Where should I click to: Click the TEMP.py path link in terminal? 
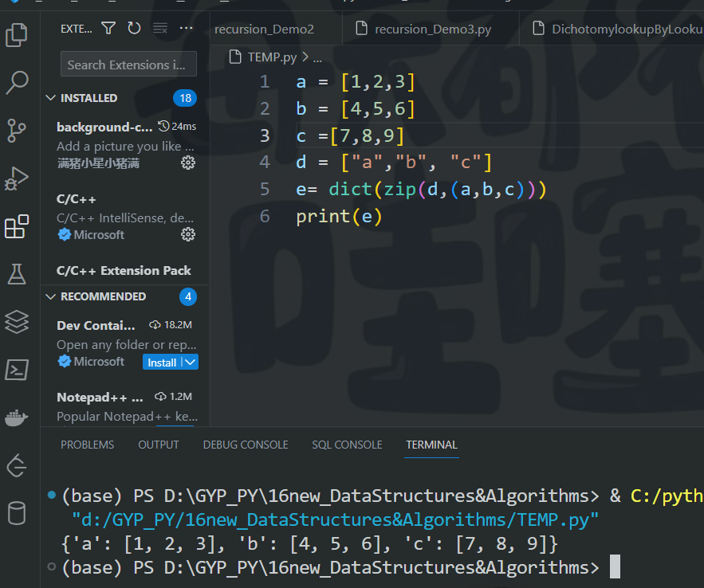pyautogui.click(x=335, y=520)
